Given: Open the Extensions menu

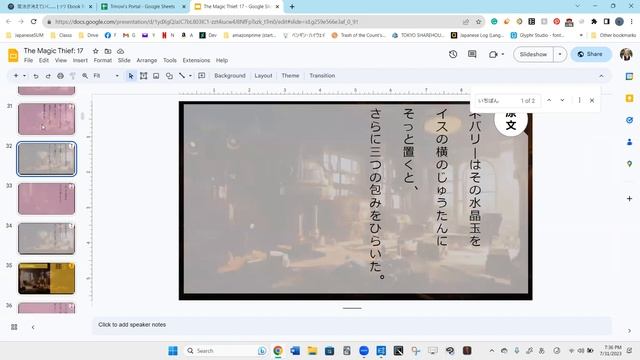Looking at the screenshot, I should pyautogui.click(x=196, y=60).
